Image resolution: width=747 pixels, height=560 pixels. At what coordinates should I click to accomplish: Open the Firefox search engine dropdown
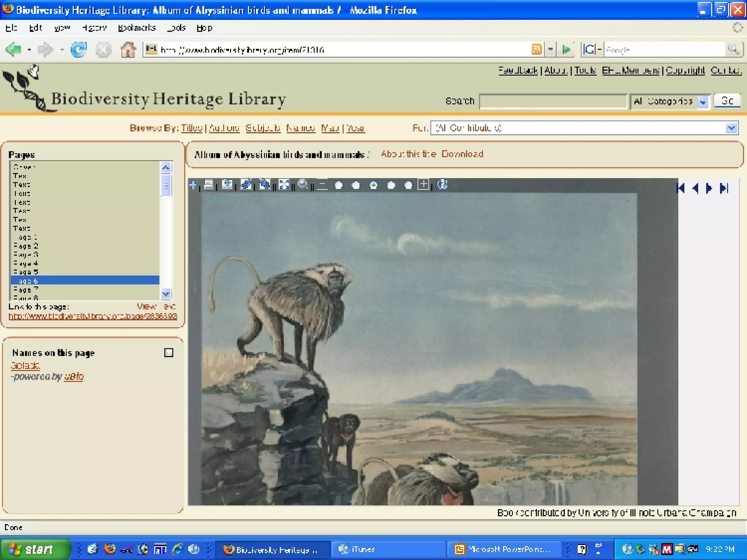[x=592, y=50]
